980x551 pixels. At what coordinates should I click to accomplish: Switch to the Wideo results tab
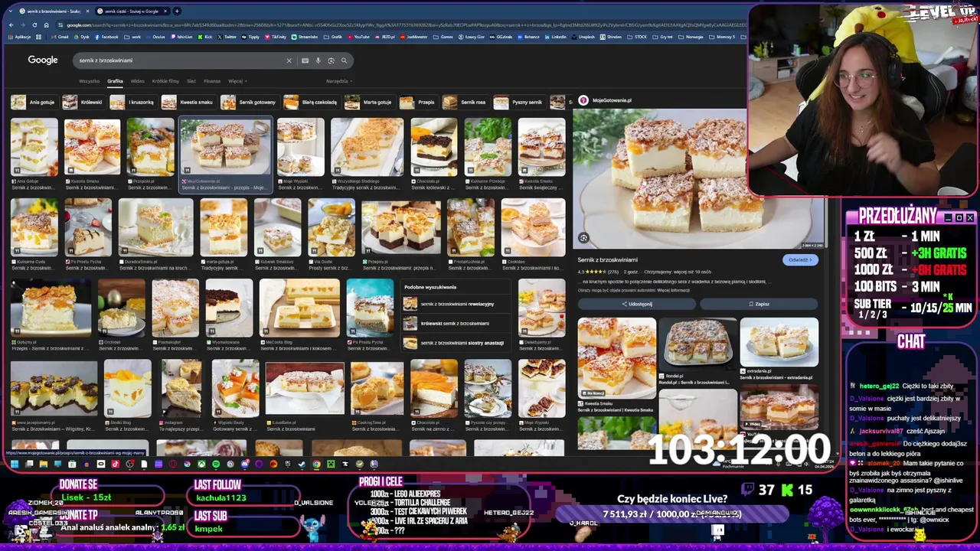pyautogui.click(x=137, y=81)
